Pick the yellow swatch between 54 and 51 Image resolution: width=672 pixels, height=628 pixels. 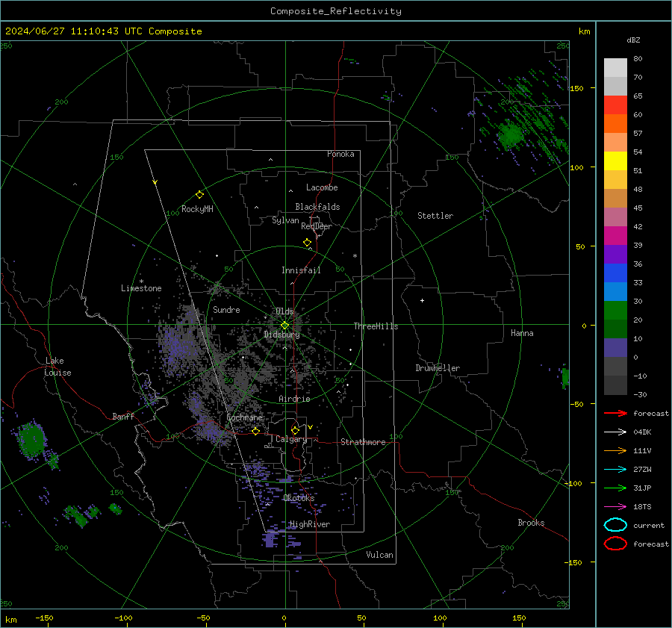615,161
